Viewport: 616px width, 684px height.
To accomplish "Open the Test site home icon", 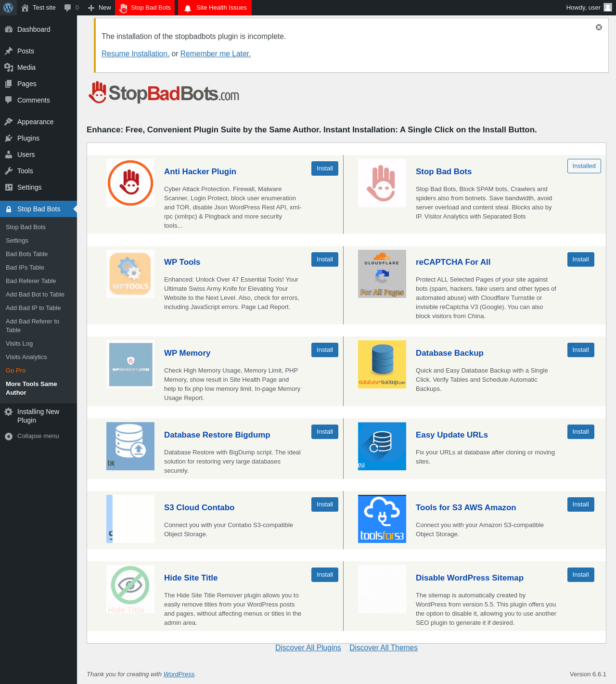I will pos(25,8).
